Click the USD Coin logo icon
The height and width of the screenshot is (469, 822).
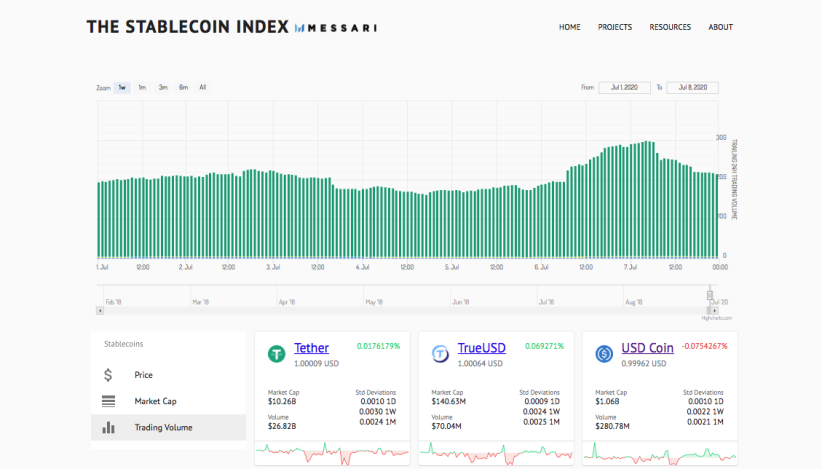[x=604, y=354]
